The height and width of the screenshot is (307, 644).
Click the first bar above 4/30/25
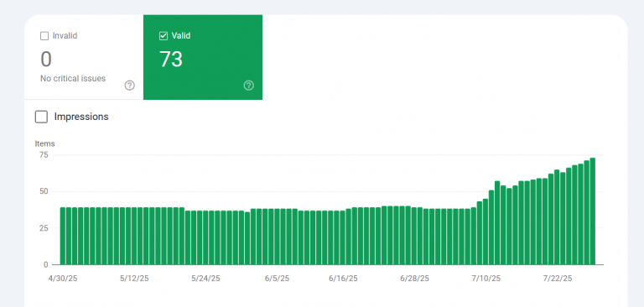pos(63,236)
